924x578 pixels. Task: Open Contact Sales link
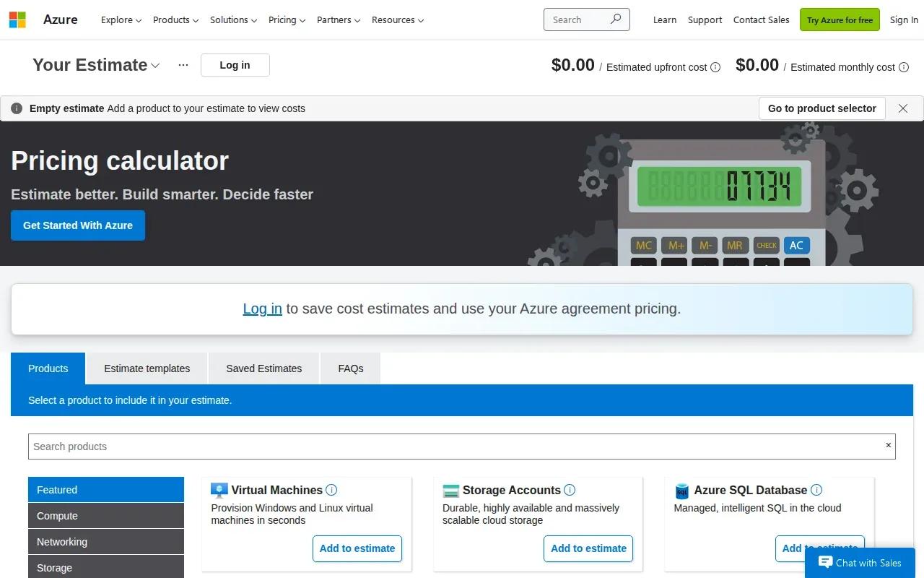pos(762,20)
